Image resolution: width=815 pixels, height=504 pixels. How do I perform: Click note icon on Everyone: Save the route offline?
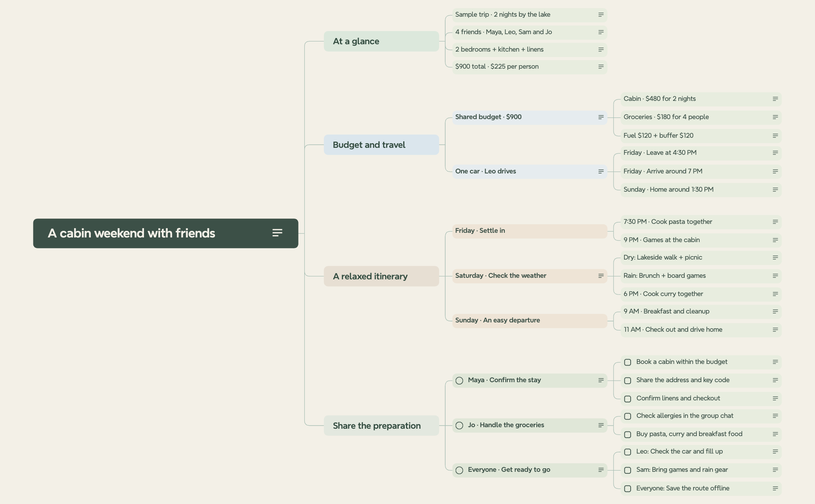[x=775, y=488]
